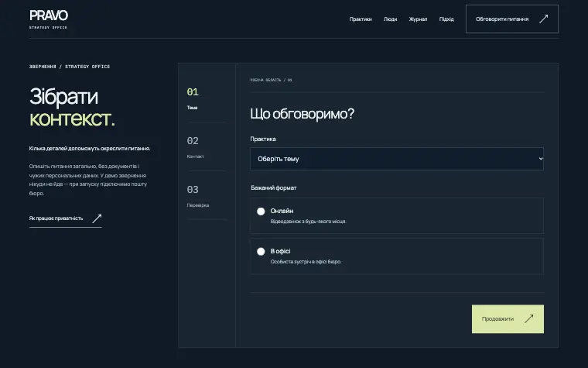Open the Оберіть тему practice dropdown
The height and width of the screenshot is (368, 588).
[x=397, y=159]
